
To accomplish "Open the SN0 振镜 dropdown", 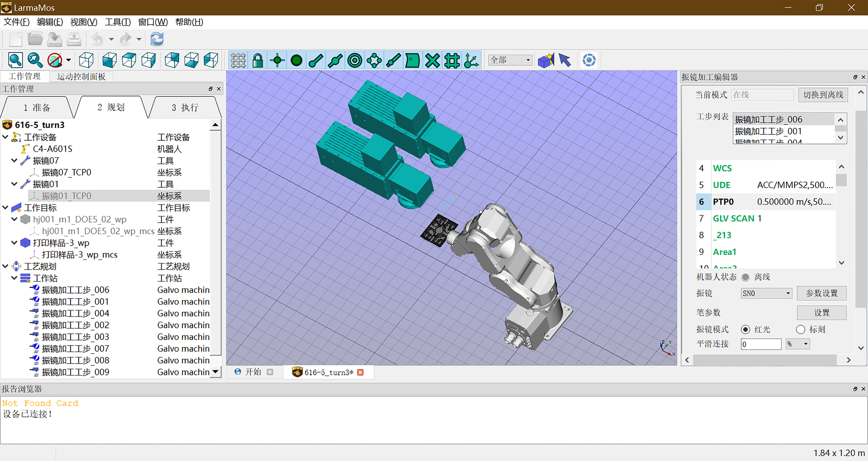I will tap(766, 293).
